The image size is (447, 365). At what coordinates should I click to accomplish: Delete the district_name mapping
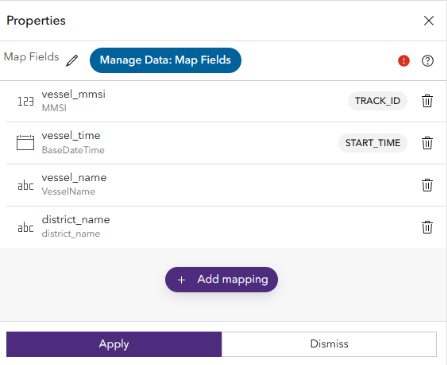pos(427,227)
